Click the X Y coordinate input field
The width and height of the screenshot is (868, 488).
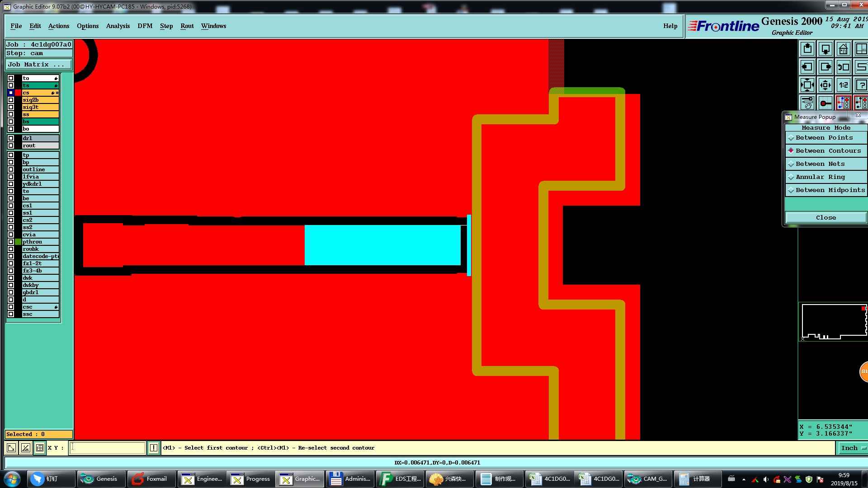[107, 448]
